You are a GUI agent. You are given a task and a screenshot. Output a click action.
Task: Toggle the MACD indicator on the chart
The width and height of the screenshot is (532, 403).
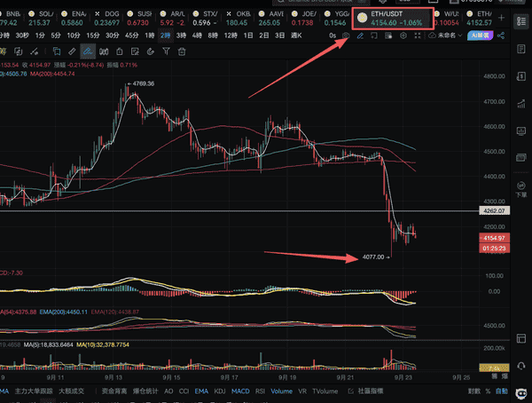pyautogui.click(x=238, y=391)
